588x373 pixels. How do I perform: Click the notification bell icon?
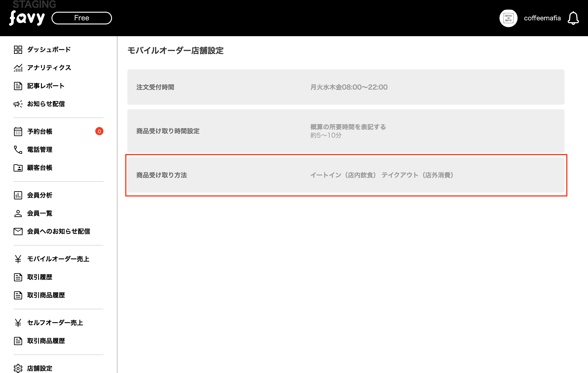[x=573, y=18]
